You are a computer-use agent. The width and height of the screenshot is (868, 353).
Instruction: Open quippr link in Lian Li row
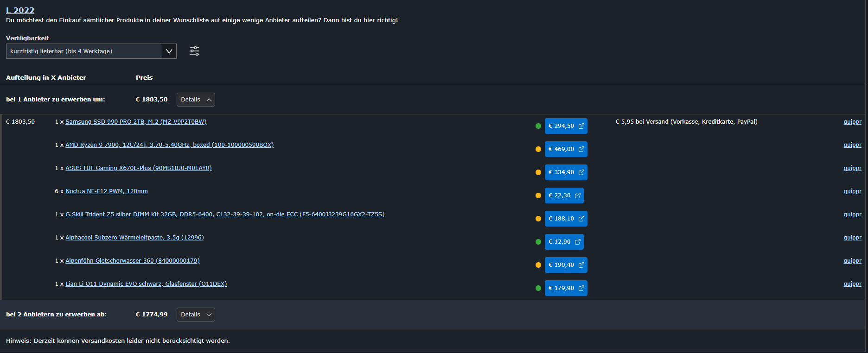click(852, 284)
